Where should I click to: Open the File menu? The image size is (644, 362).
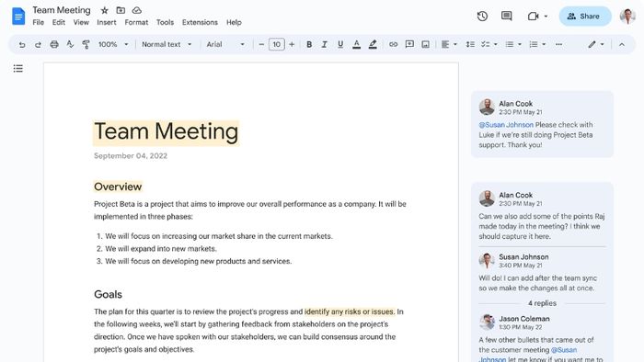coord(39,23)
